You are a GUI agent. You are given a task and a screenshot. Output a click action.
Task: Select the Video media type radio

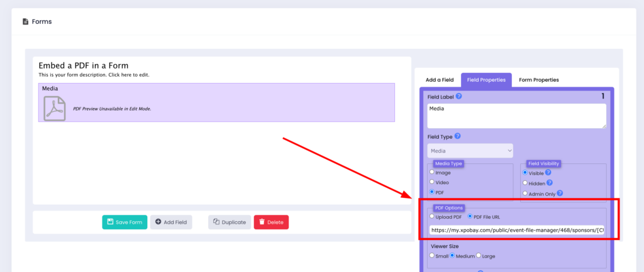pos(431,182)
